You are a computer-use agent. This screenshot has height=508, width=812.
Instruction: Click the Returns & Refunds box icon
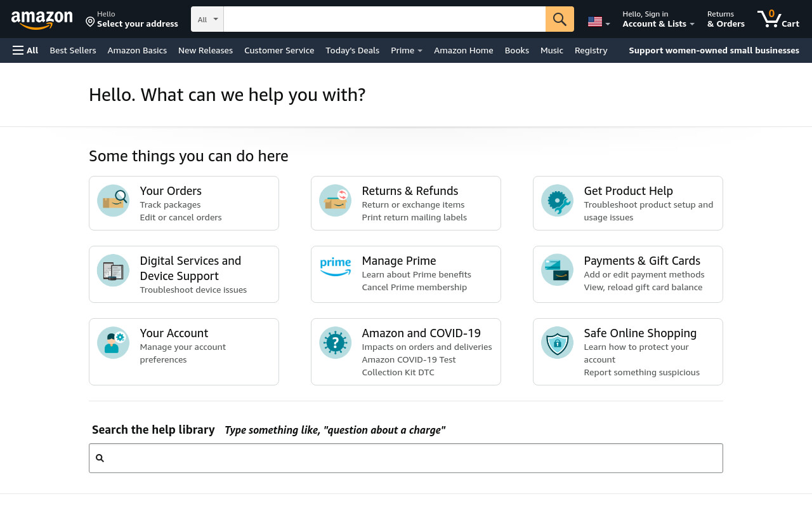(x=335, y=201)
